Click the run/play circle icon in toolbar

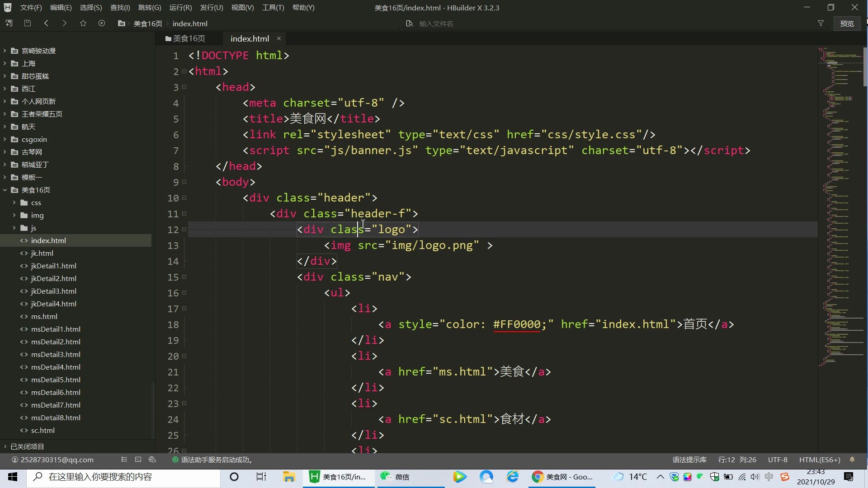102,23
